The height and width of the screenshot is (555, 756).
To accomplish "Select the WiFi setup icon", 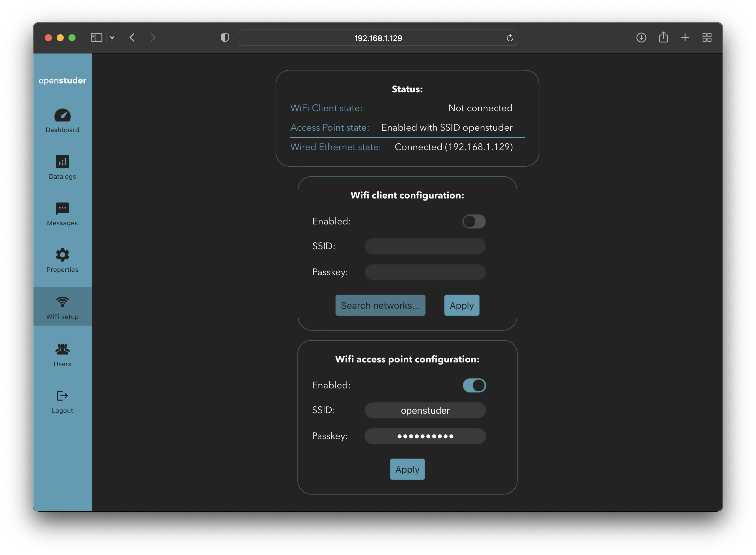I will pyautogui.click(x=63, y=302).
